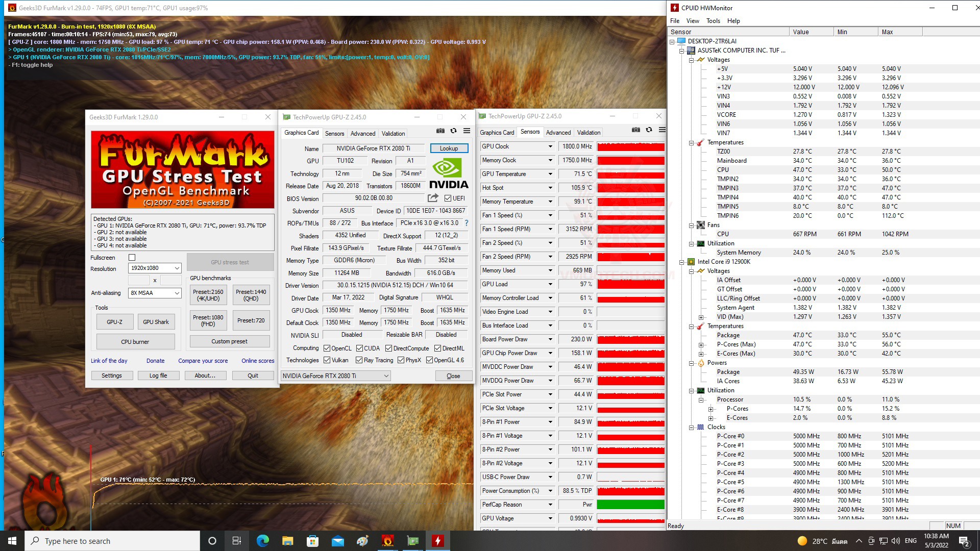Open the NVIDIA GeForce RTX 2080 Ti GPU selector
This screenshot has width=980, height=551.
tap(335, 376)
